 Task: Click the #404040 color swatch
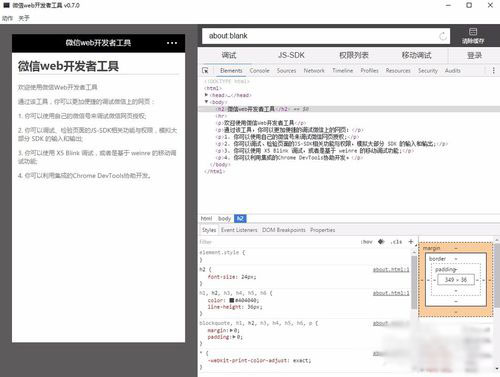232,300
